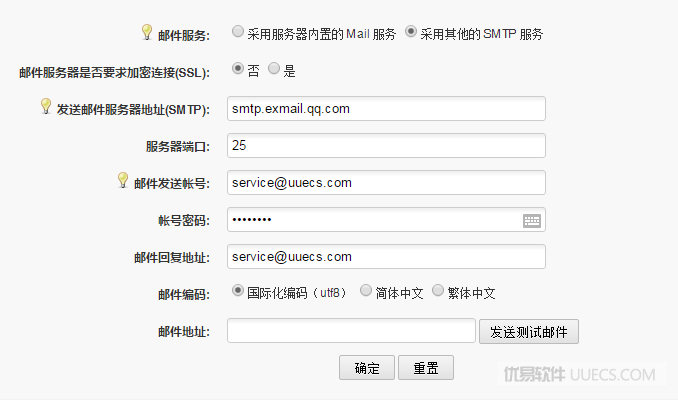Screen dimensions: 678x400
Task: Focus the SMTP server address field
Action: (x=386, y=109)
